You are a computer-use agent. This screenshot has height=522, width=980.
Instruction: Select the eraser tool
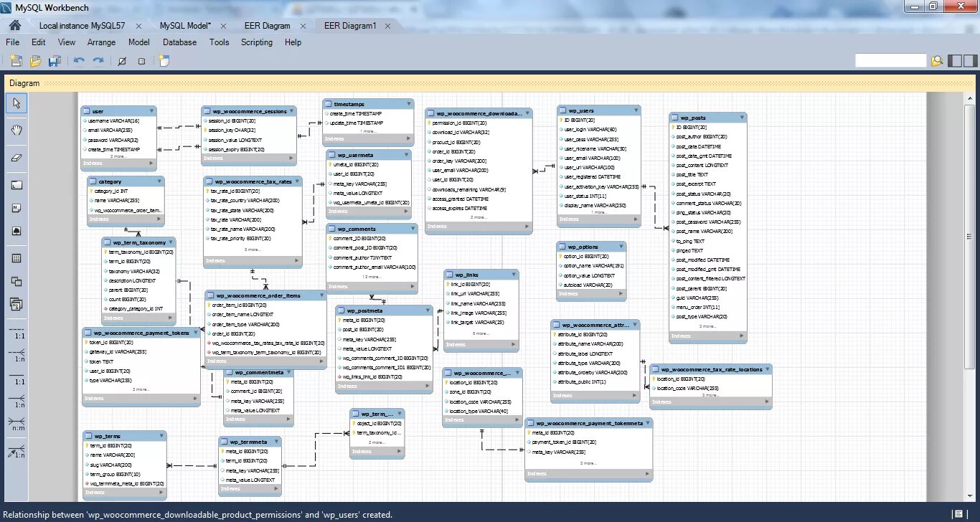pos(17,157)
